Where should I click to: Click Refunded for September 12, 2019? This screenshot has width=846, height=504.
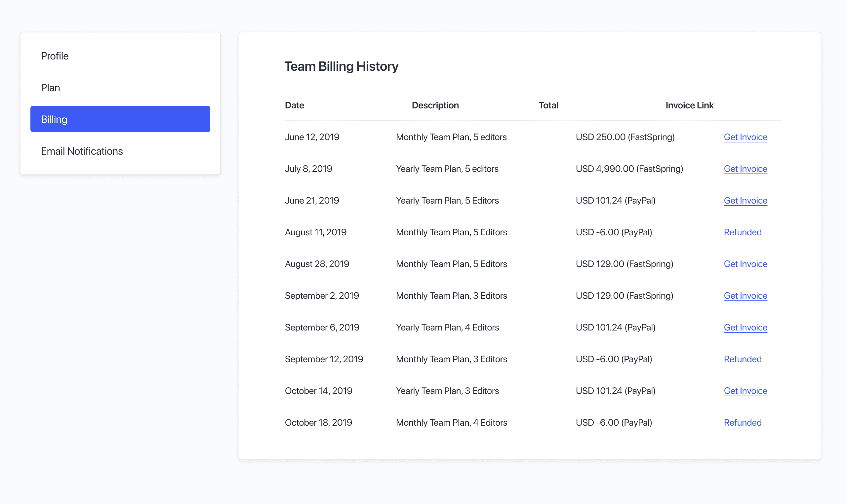click(743, 359)
